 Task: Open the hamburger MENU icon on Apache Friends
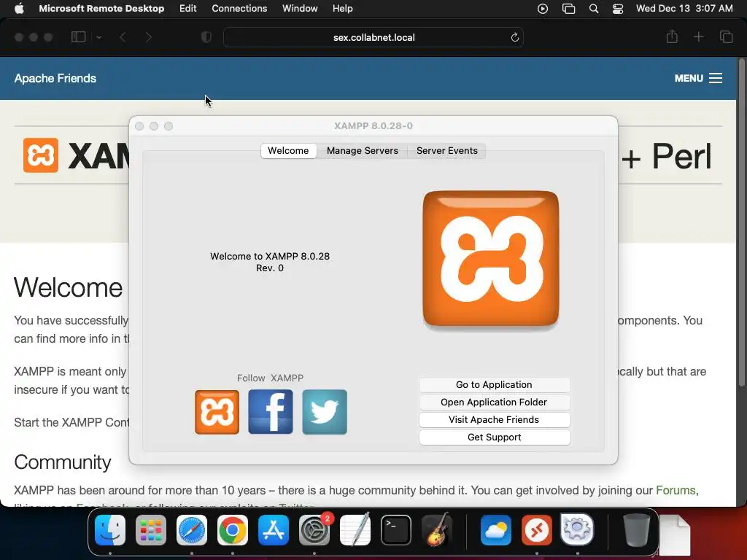click(x=716, y=78)
